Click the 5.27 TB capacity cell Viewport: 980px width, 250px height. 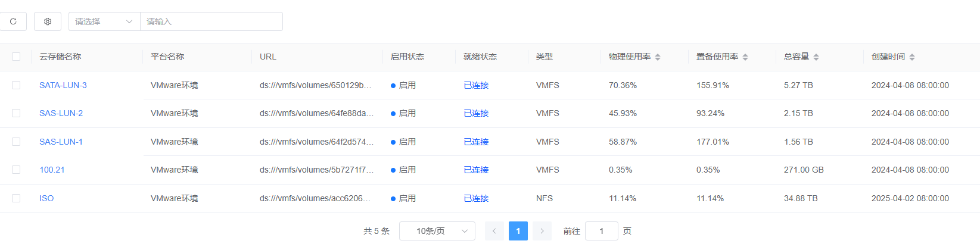(798, 85)
